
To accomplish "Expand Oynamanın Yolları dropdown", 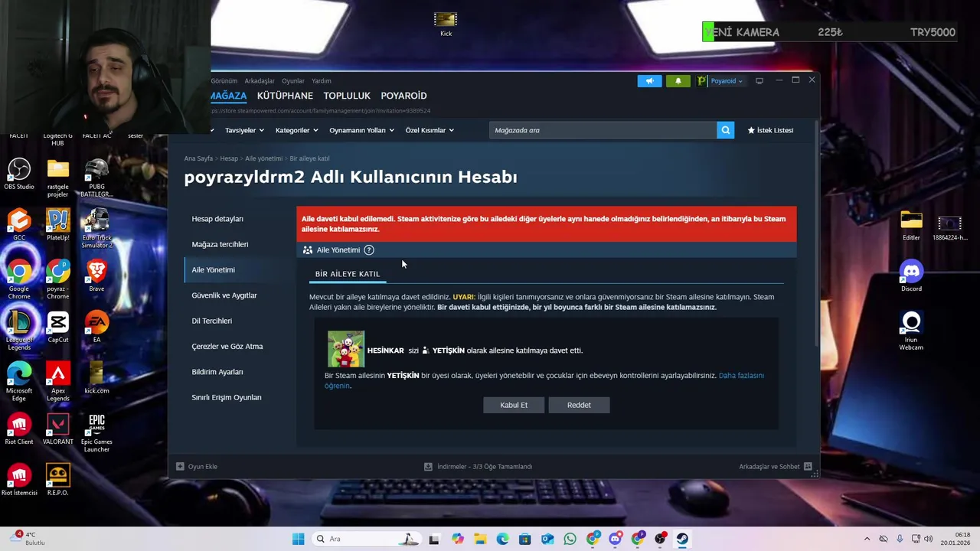I will [361, 130].
